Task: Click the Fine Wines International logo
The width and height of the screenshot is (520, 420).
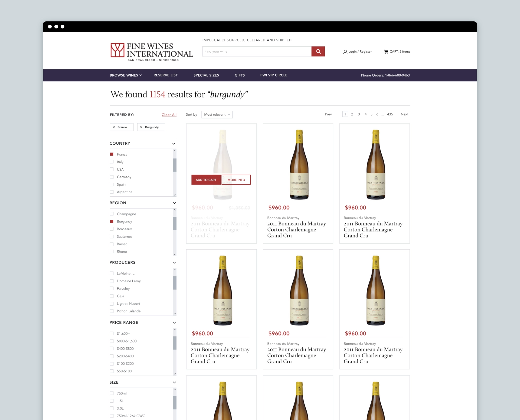Action: point(152,52)
